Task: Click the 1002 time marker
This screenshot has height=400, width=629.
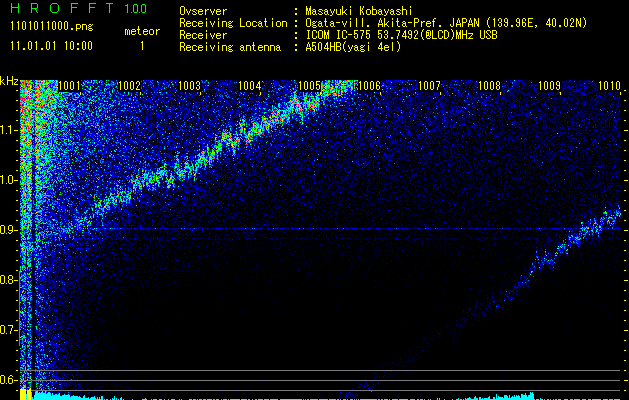Action: tap(130, 86)
